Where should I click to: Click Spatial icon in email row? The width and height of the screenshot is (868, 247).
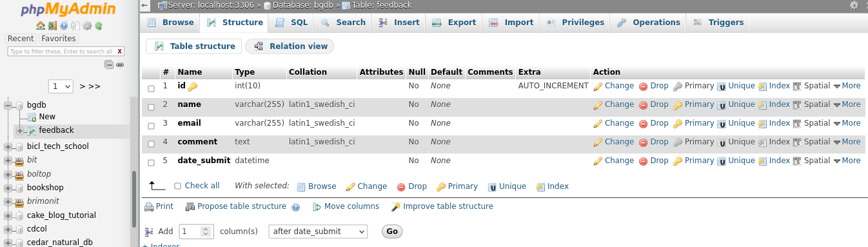coord(797,123)
